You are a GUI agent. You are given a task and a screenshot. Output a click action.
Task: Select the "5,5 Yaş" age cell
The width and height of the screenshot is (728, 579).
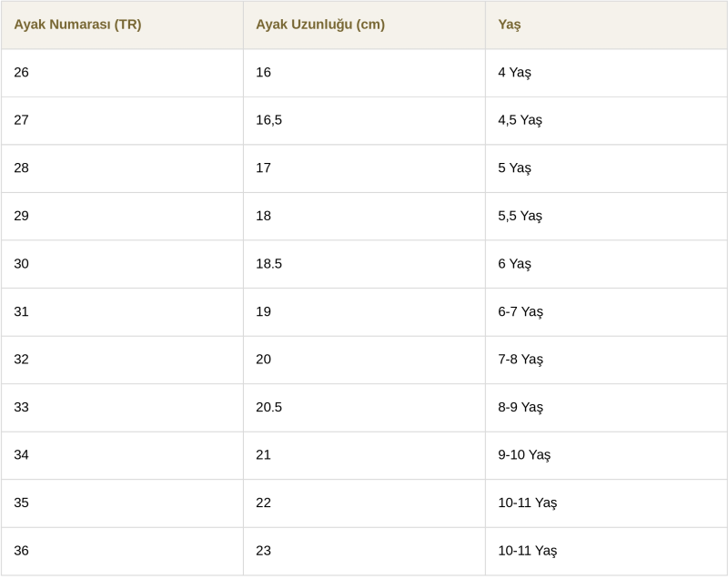tap(520, 216)
